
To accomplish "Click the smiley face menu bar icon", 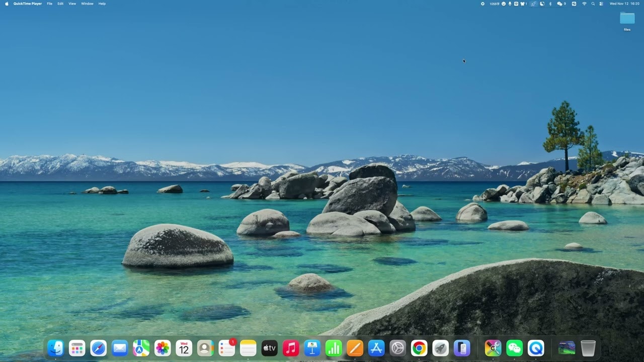I will point(504,4).
